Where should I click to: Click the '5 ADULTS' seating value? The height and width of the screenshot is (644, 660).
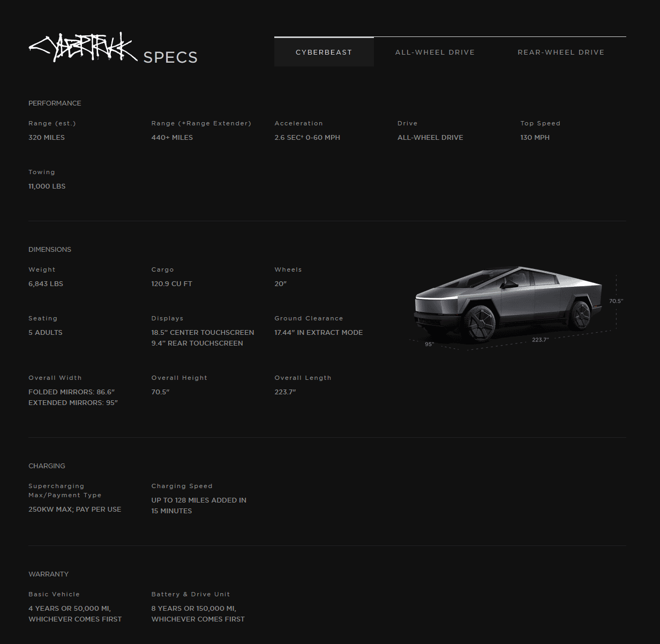(x=46, y=332)
